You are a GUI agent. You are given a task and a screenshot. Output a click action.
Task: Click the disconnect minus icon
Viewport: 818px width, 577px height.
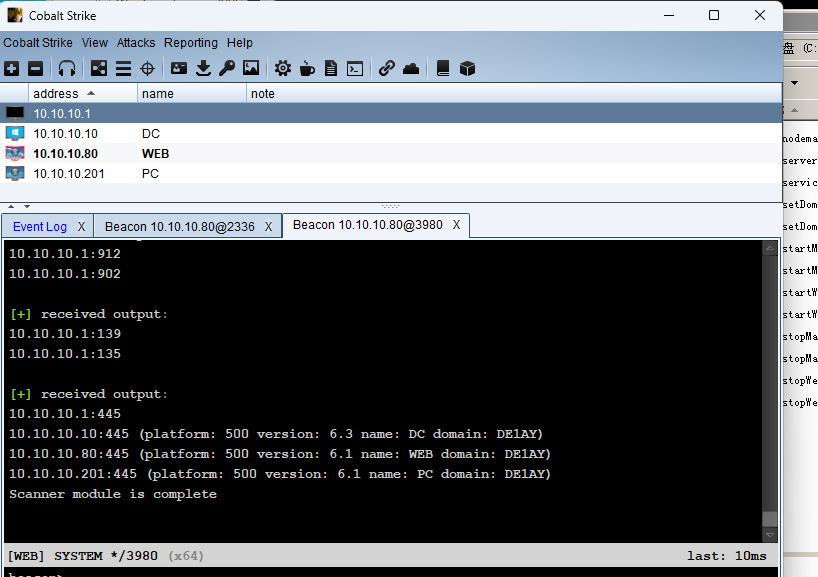point(35,68)
